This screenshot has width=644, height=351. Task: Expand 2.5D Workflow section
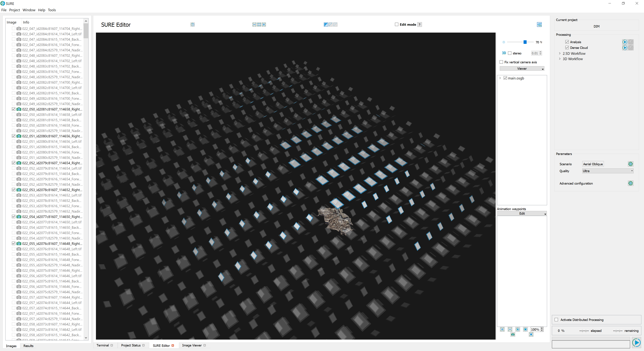(x=560, y=53)
